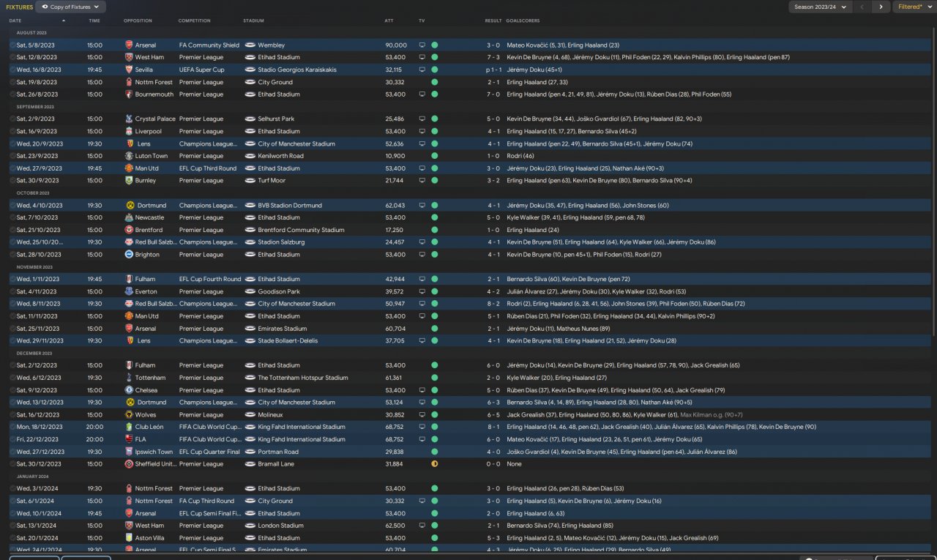Click the Luton Town club badge
Screen dimensions: 937x560
[x=130, y=156]
